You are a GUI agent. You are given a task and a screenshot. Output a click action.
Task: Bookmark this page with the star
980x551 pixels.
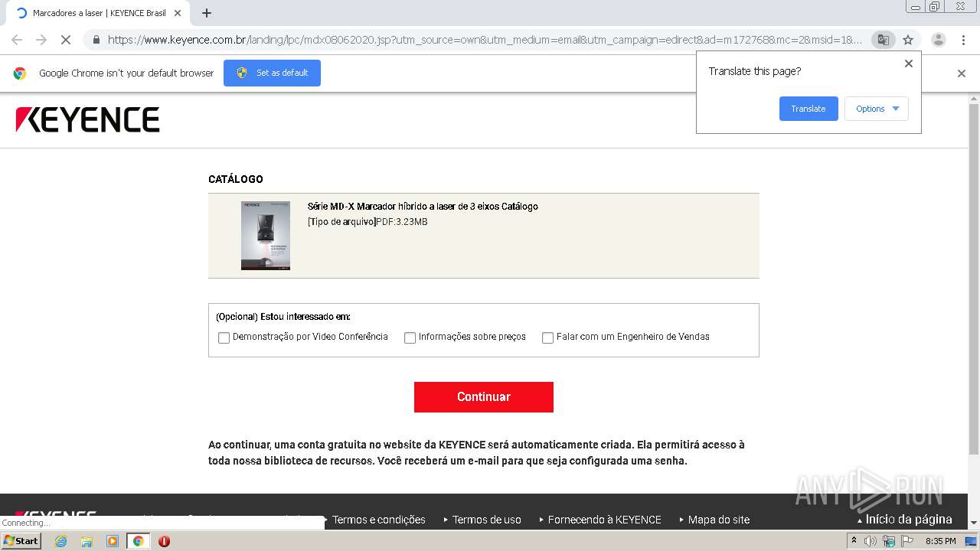coord(908,40)
